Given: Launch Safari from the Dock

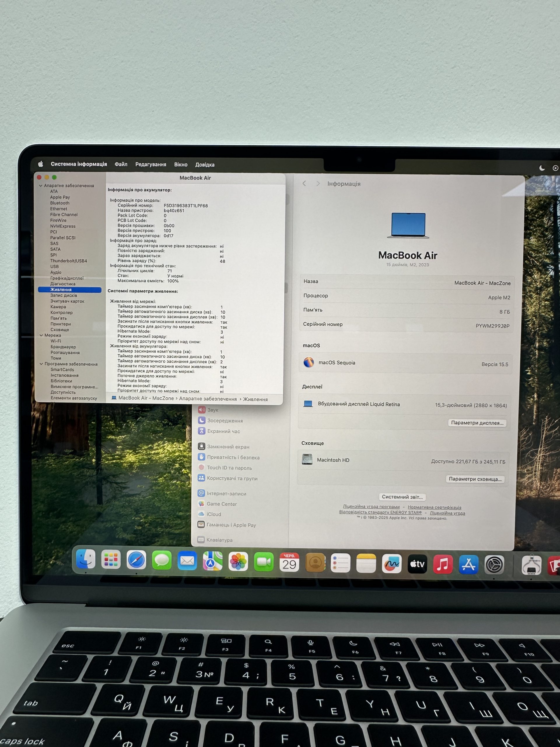Looking at the screenshot, I should point(136,560).
